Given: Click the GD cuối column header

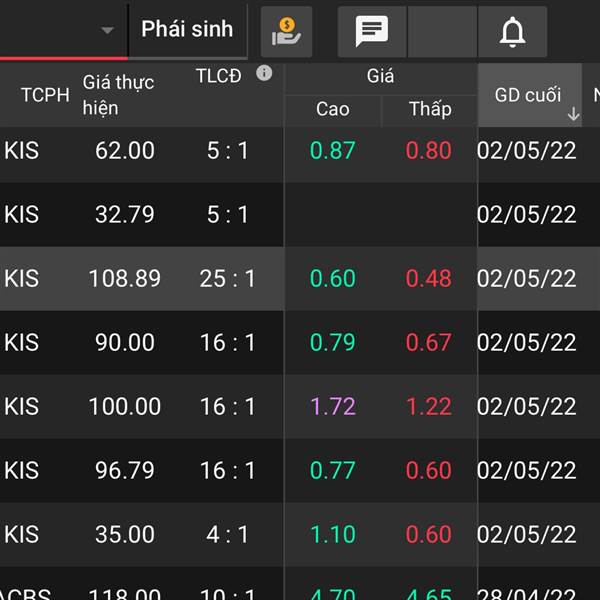Looking at the screenshot, I should [x=528, y=95].
